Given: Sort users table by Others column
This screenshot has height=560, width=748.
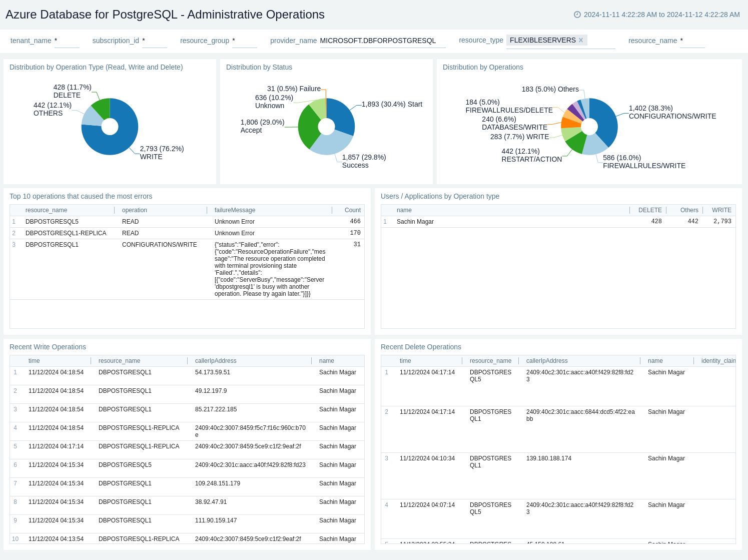Looking at the screenshot, I should (x=689, y=210).
